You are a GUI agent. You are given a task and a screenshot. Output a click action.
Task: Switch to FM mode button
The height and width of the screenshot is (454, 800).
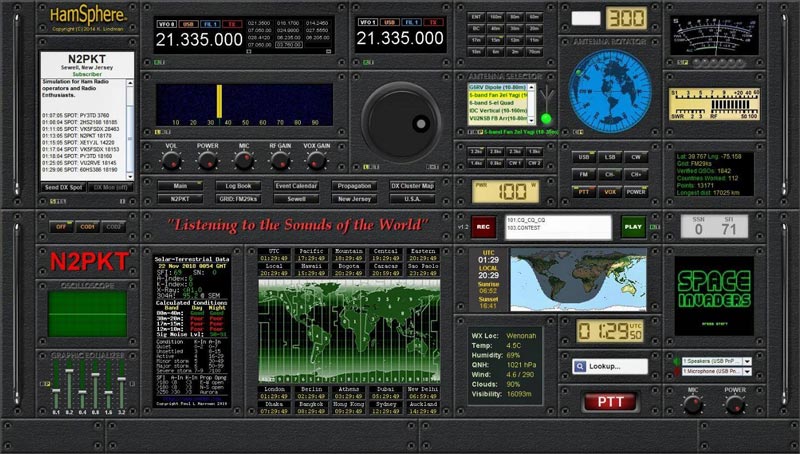click(x=584, y=174)
